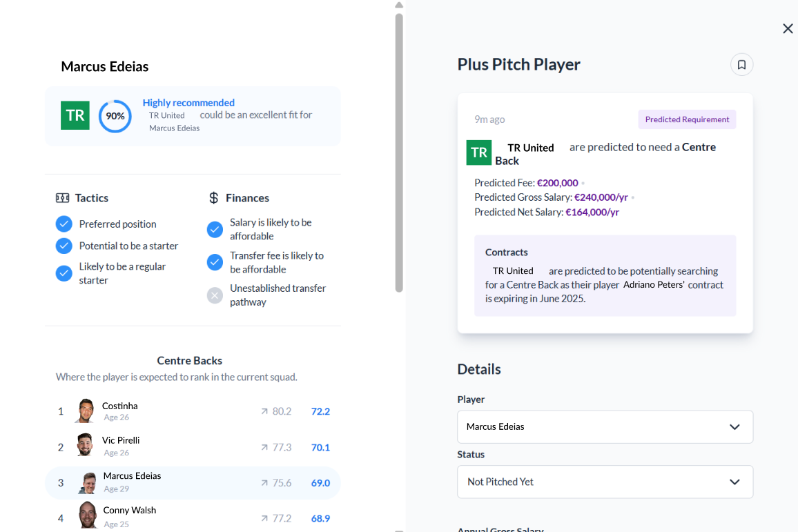
Task: Click Vic Pirelli's player avatar
Action: pos(85,445)
